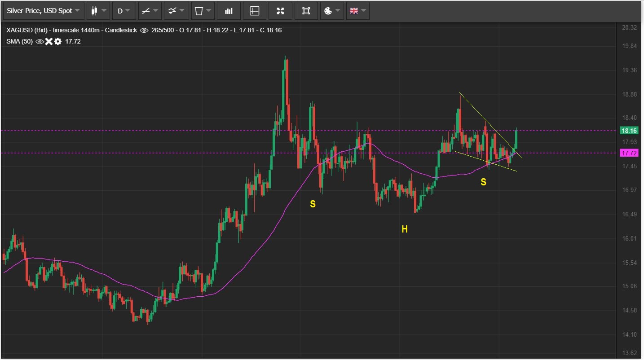This screenshot has width=644, height=360.
Task: Open the indicators dropdown in the toolbar
Action: (176, 11)
